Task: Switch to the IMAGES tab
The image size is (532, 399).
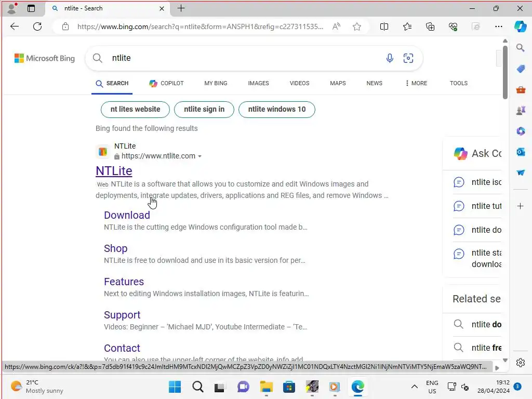Action: (258, 83)
